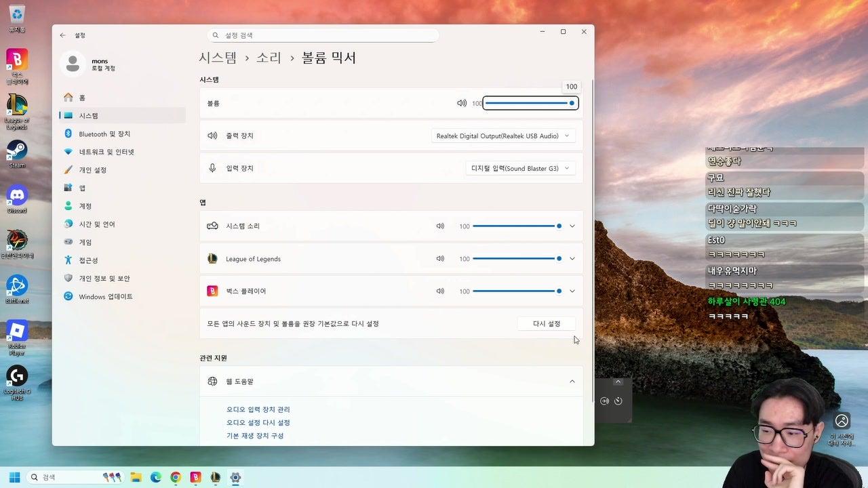Open Bluetooth 및 장치 settings
Image resolution: width=868 pixels, height=488 pixels.
pyautogui.click(x=104, y=134)
